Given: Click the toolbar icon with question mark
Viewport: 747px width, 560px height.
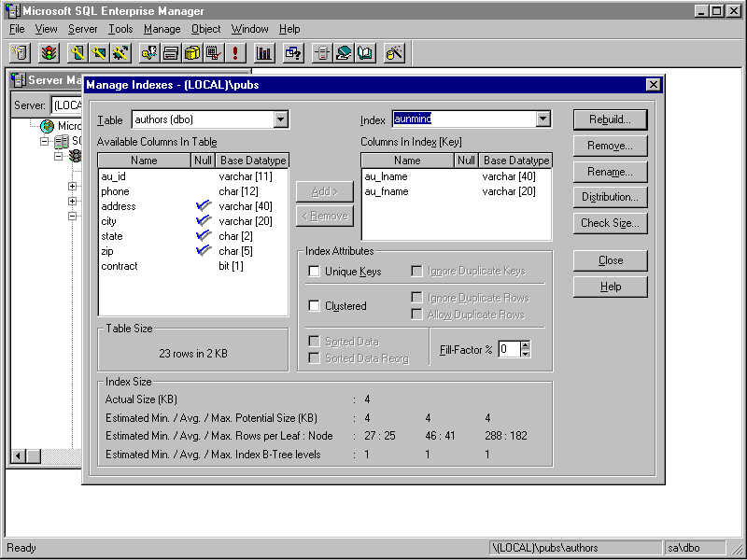Looking at the screenshot, I should click(292, 53).
